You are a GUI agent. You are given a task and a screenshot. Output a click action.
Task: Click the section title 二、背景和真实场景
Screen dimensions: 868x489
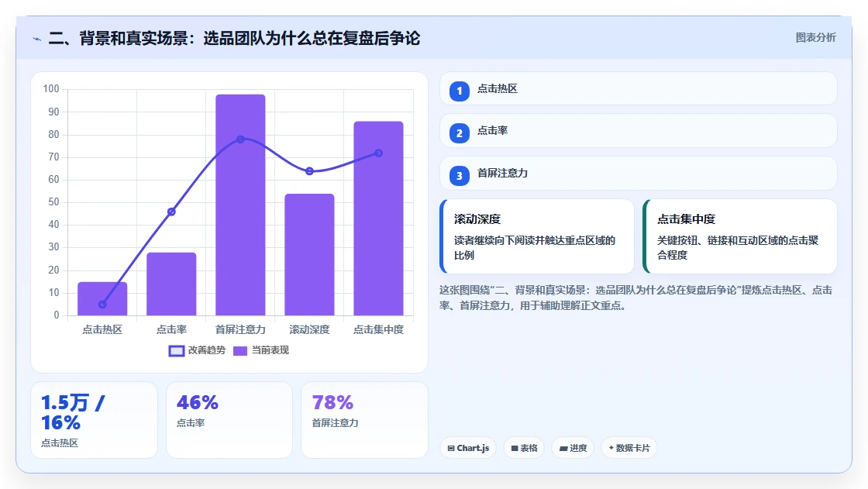click(x=234, y=38)
